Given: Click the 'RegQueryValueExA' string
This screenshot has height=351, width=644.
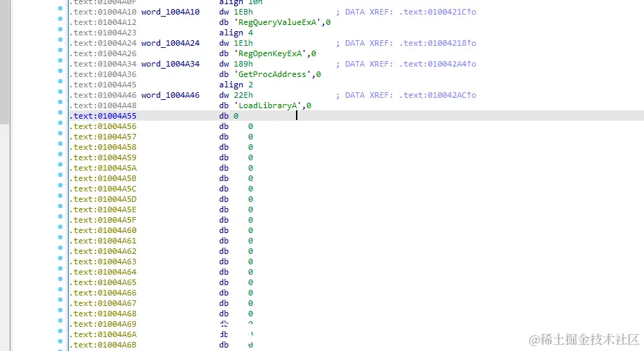Looking at the screenshot, I should (278, 22).
